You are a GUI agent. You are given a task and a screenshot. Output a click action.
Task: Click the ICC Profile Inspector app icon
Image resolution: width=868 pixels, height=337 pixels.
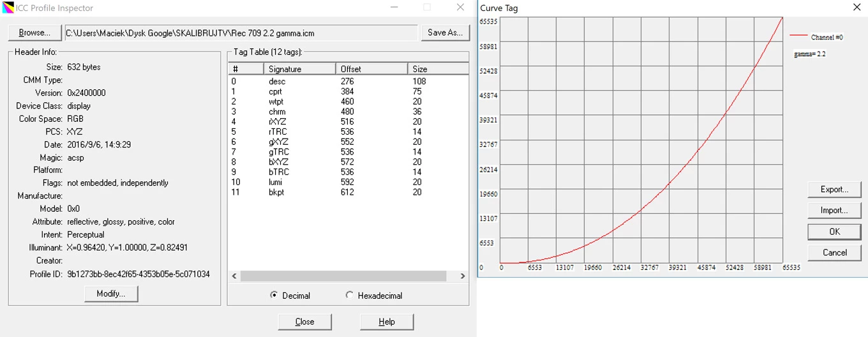[x=8, y=8]
